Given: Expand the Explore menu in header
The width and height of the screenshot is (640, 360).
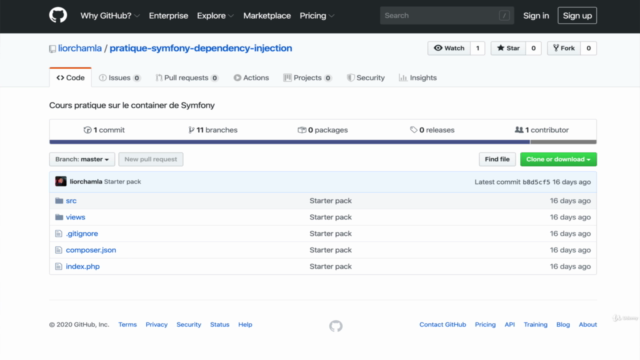Looking at the screenshot, I should (x=215, y=16).
